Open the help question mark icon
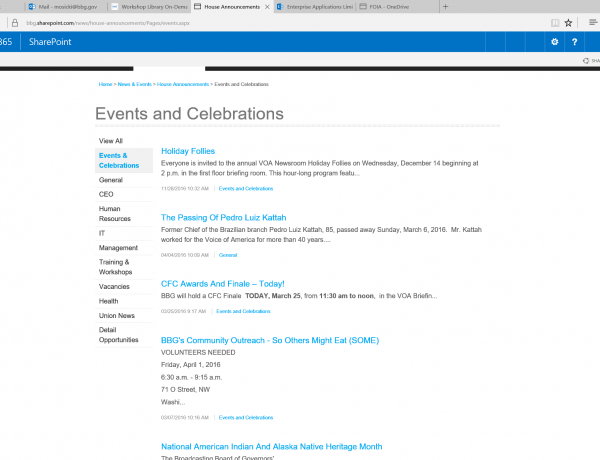Image resolution: width=600 pixels, height=460 pixels. tap(574, 42)
